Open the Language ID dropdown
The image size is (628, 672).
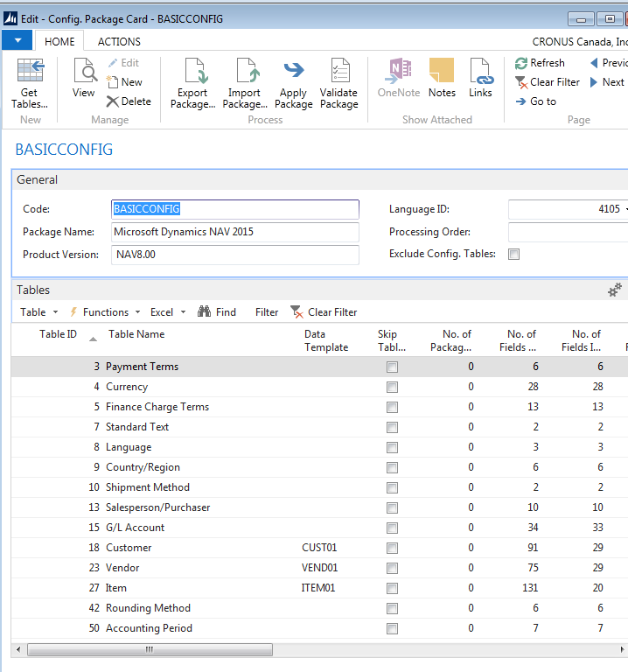[626, 209]
